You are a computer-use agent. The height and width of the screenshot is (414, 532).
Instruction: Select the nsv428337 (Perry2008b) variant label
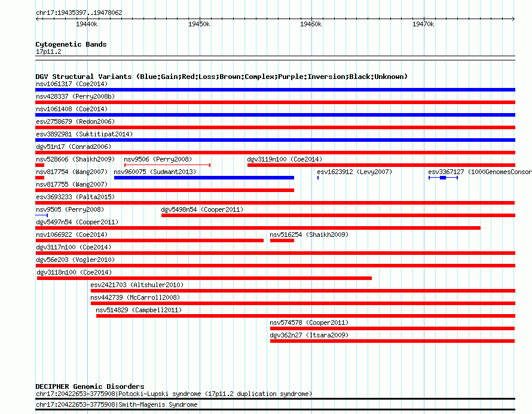click(75, 96)
